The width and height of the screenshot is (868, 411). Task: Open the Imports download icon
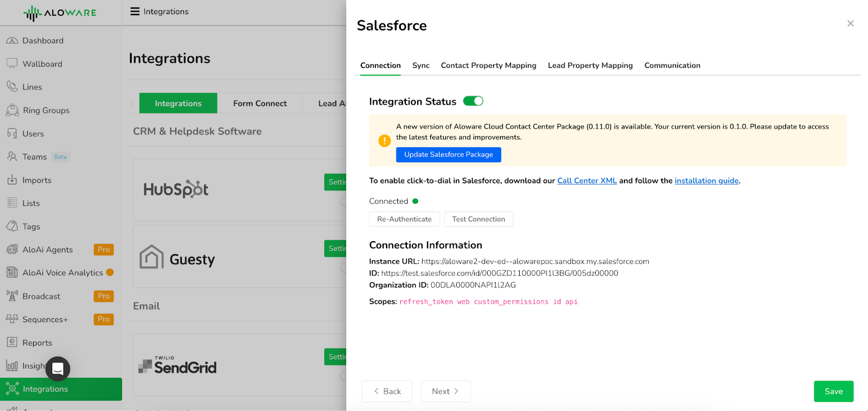pyautogui.click(x=12, y=180)
